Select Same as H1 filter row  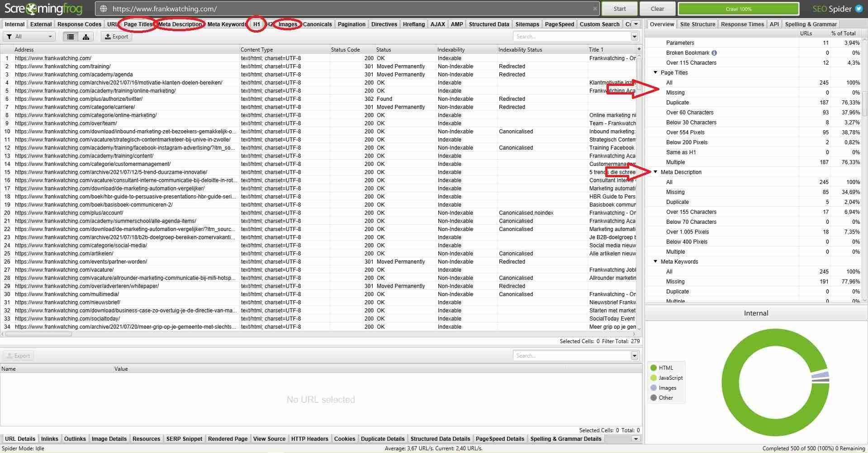[x=753, y=152]
